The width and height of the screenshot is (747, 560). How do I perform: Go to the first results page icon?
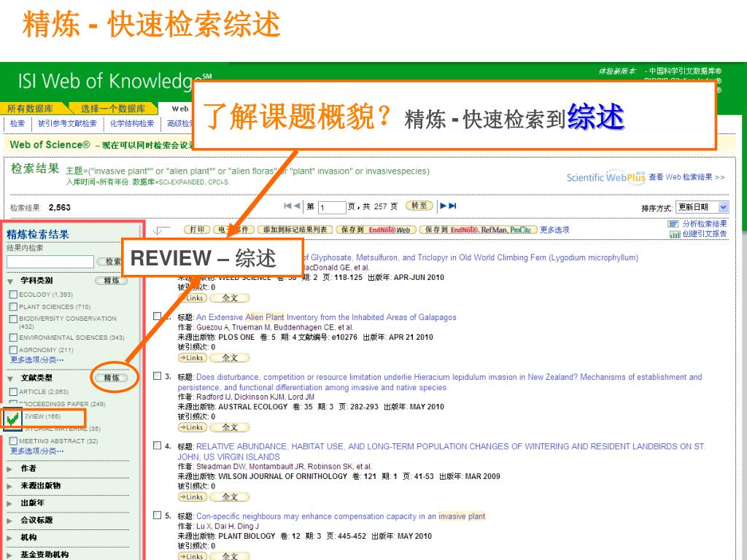(x=287, y=206)
